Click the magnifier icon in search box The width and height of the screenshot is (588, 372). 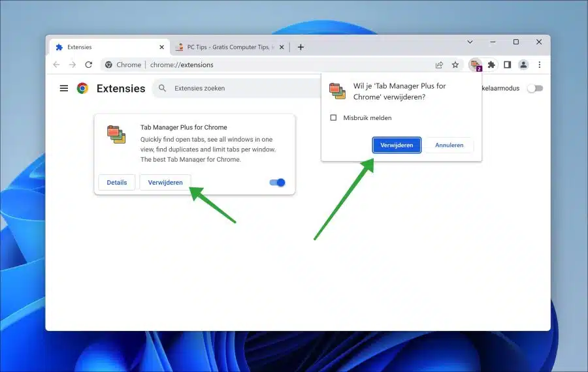coord(162,88)
